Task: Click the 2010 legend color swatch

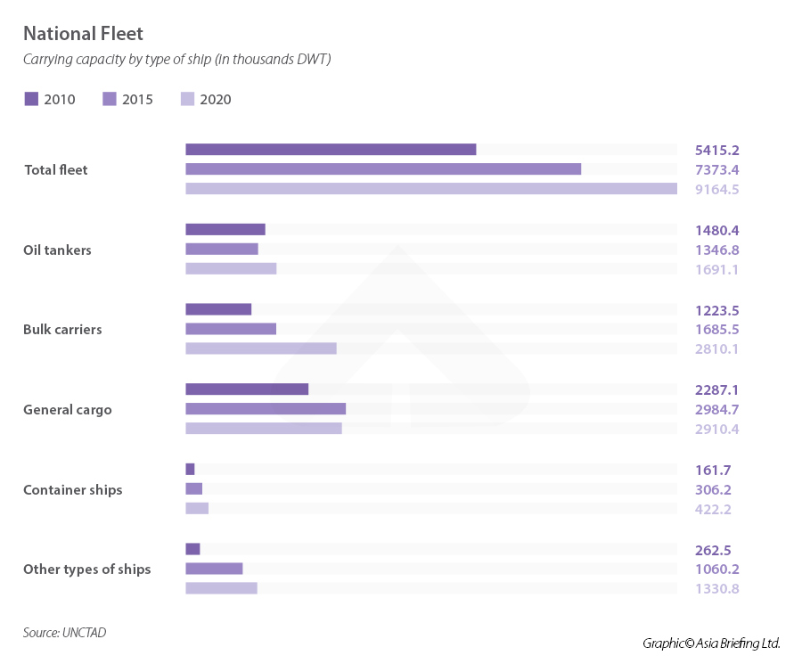Action: click(31, 99)
